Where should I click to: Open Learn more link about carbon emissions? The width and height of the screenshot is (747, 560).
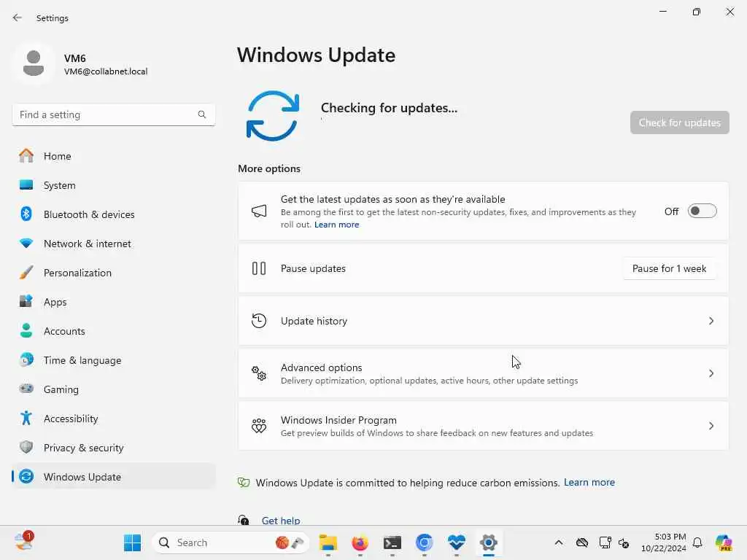tap(589, 483)
